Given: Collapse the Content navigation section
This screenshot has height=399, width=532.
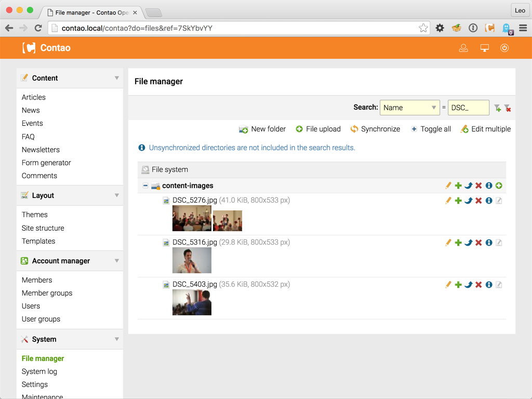Looking at the screenshot, I should [x=117, y=78].
